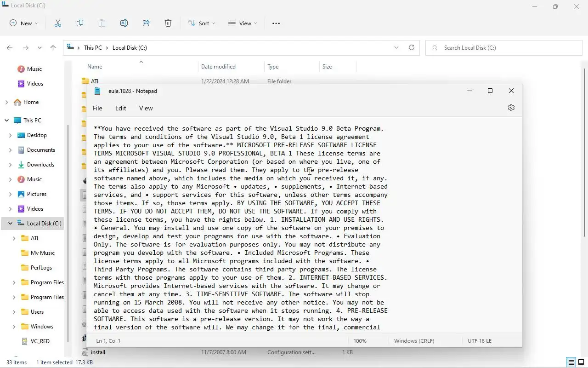Collapse the Local Disk (C:) tree node

10,224
